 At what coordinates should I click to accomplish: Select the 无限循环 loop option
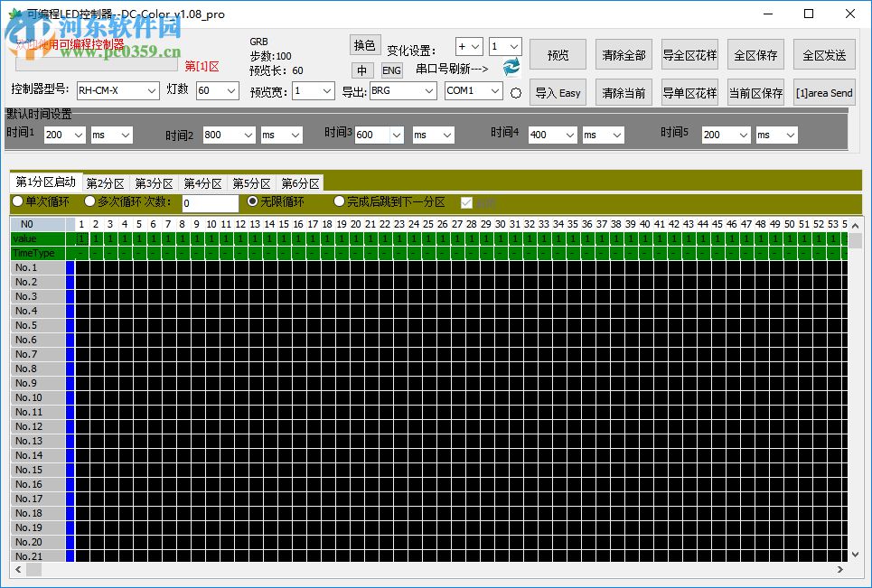pos(254,201)
